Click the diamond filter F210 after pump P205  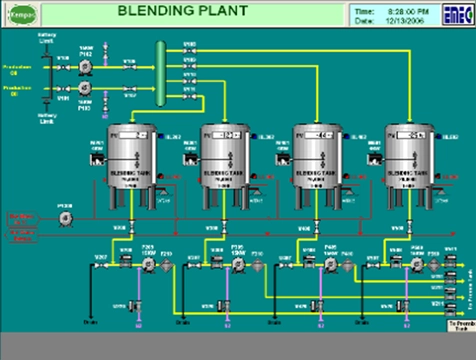166,265
